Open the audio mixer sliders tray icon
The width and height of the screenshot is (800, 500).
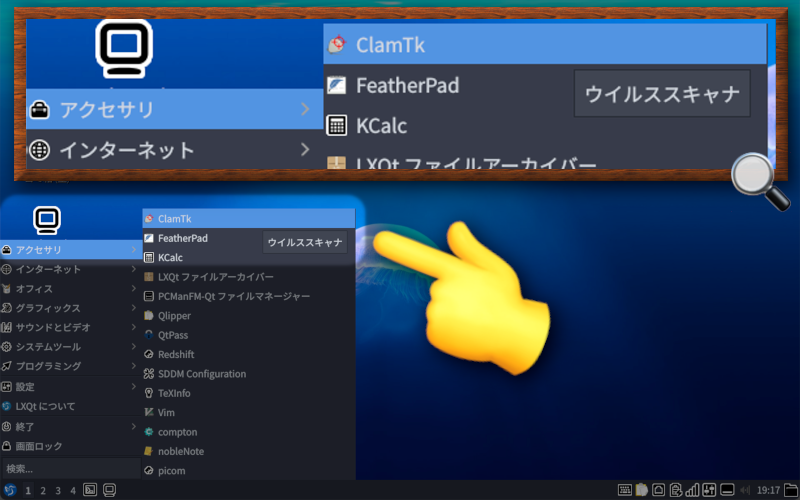[x=709, y=490]
